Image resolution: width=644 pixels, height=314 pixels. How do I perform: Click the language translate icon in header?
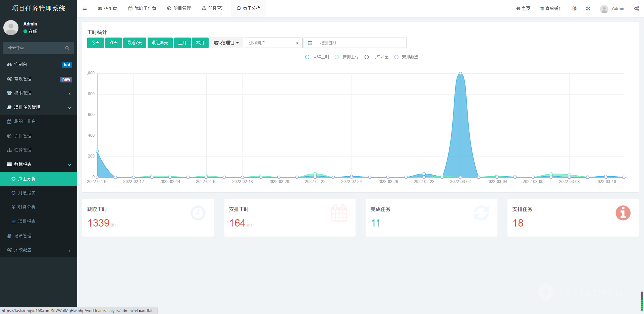[x=575, y=8]
